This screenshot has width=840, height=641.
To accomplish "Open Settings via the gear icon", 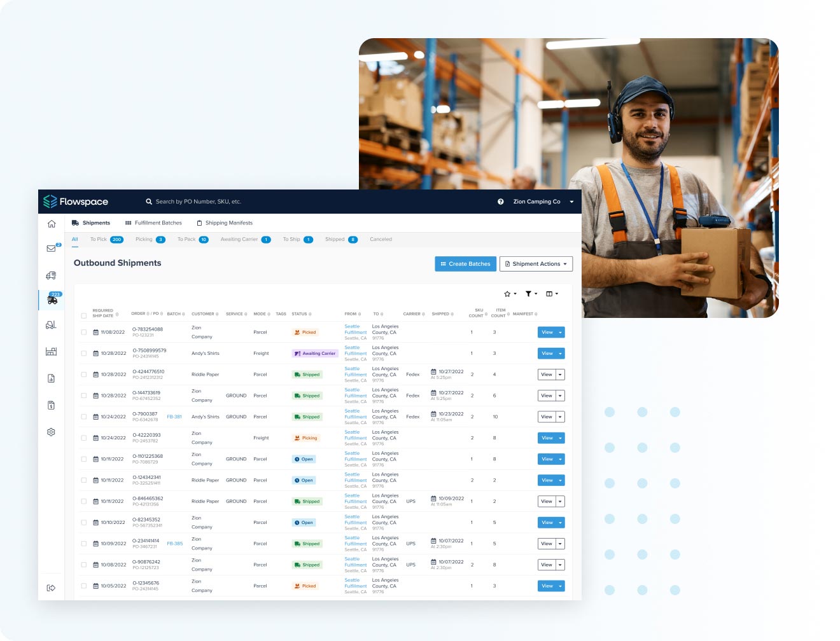I will [x=51, y=432].
